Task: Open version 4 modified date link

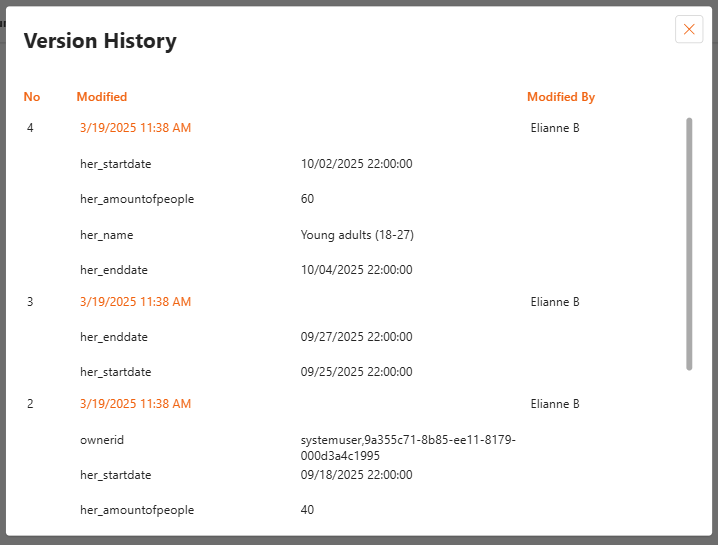Action: click(x=135, y=128)
